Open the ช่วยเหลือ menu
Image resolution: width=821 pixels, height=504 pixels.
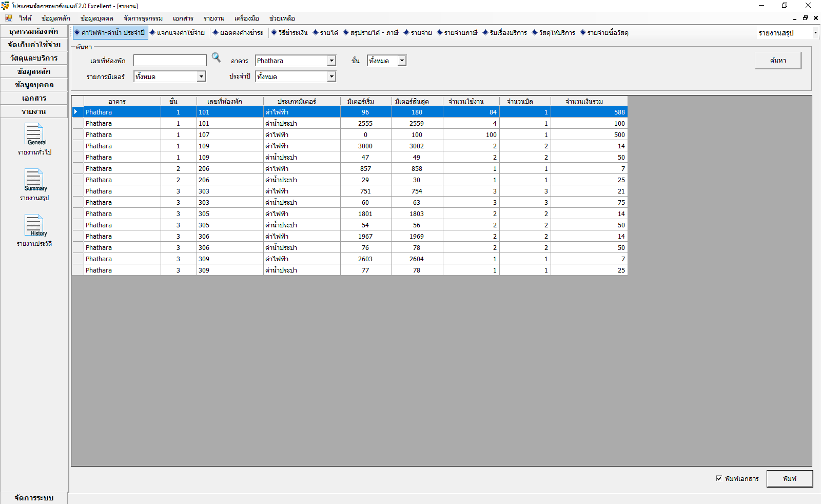pos(282,18)
